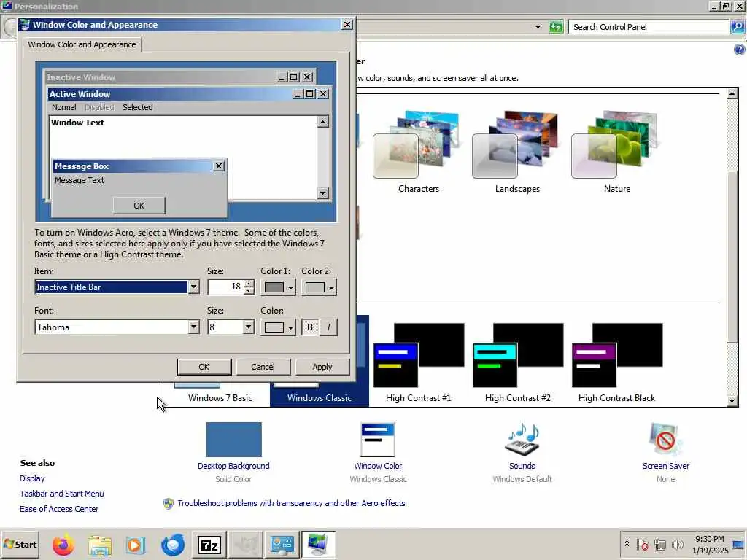Open the volume speaker tray icon
This screenshot has width=747, height=560.
click(x=677, y=544)
